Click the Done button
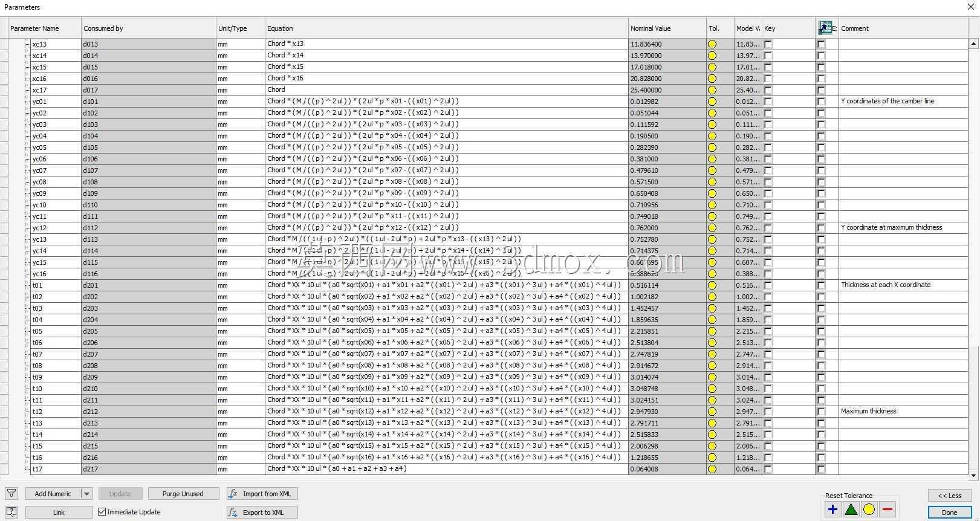The width and height of the screenshot is (980, 521). pyautogui.click(x=949, y=513)
